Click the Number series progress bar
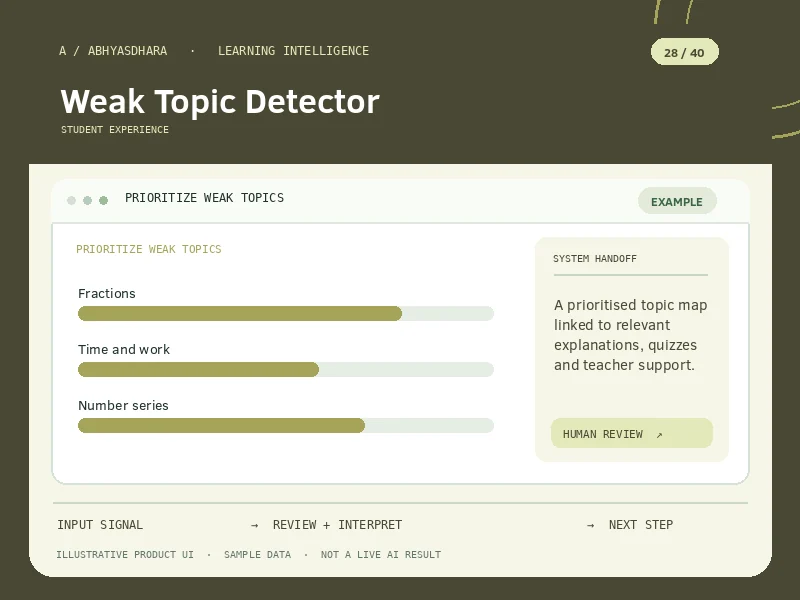This screenshot has width=800, height=600. (x=286, y=426)
